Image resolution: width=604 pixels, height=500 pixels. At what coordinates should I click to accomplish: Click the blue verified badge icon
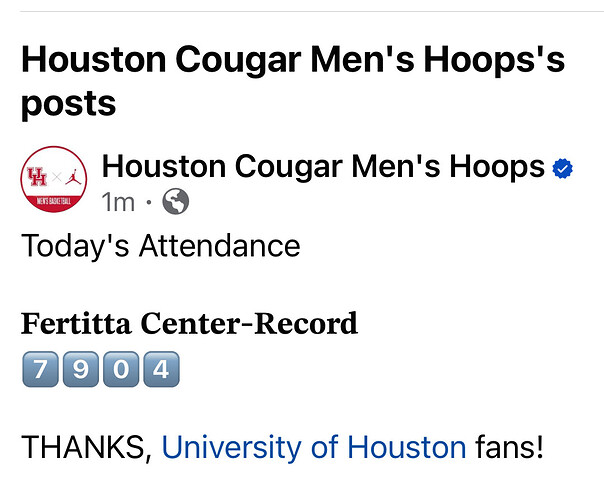[562, 168]
